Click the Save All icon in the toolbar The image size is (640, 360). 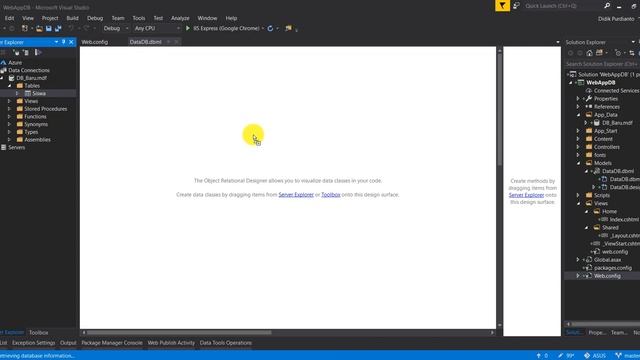[x=58, y=29]
